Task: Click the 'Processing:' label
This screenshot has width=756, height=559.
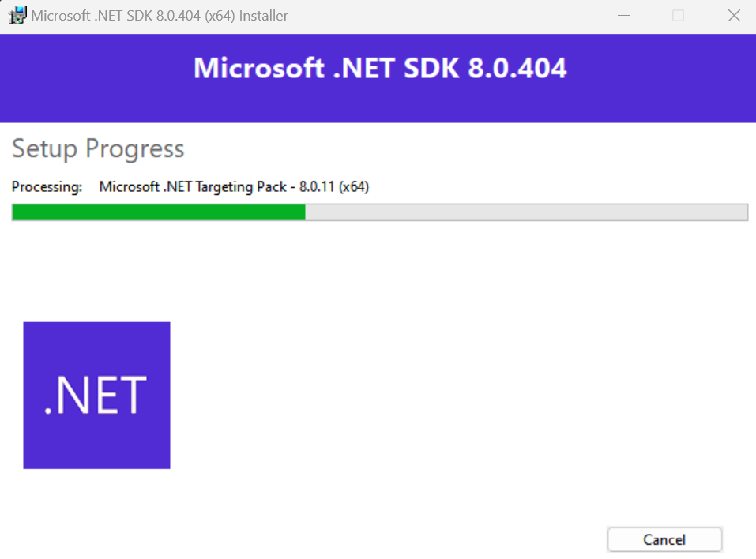Action: click(x=47, y=187)
